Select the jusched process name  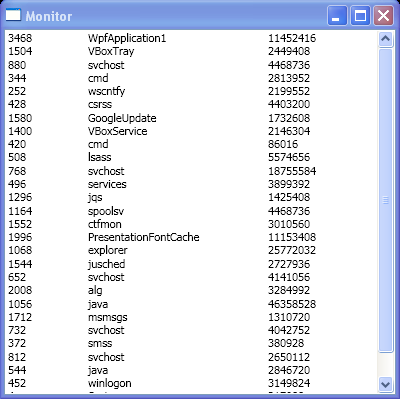click(x=107, y=264)
